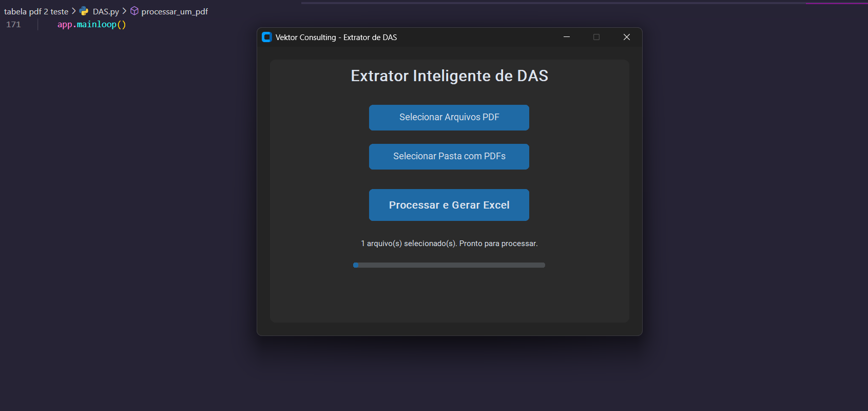Place cursor on 'mainloop' in the code
Screen dimensions: 868x411
(x=97, y=25)
